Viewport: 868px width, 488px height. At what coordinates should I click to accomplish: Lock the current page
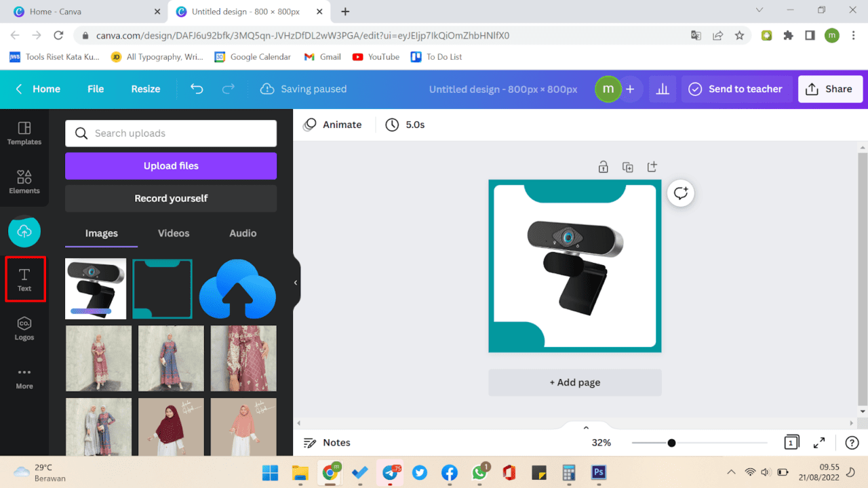tap(603, 167)
